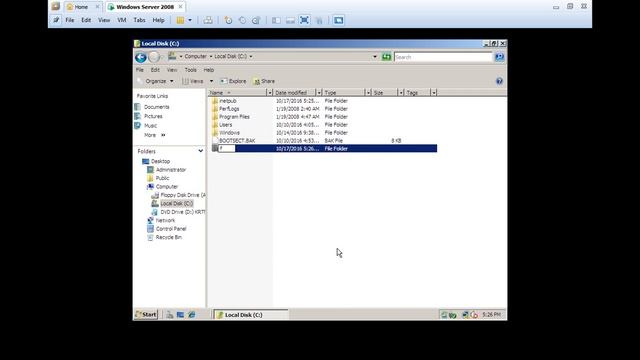Click the Explorer Forward arrow button

[154, 57]
